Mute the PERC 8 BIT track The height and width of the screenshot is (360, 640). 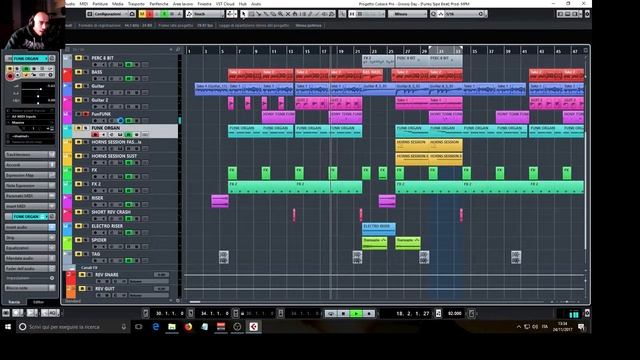click(x=78, y=58)
